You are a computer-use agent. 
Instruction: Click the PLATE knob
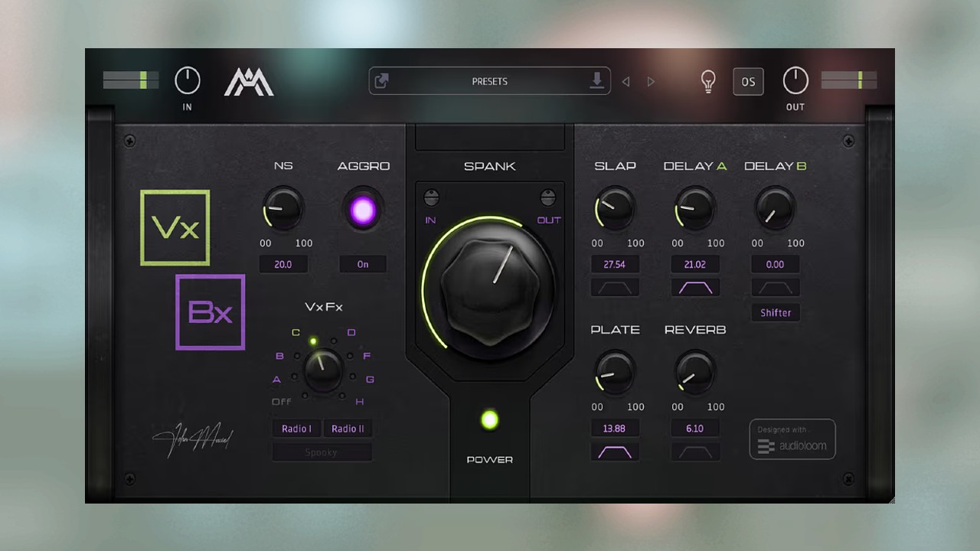pyautogui.click(x=616, y=372)
